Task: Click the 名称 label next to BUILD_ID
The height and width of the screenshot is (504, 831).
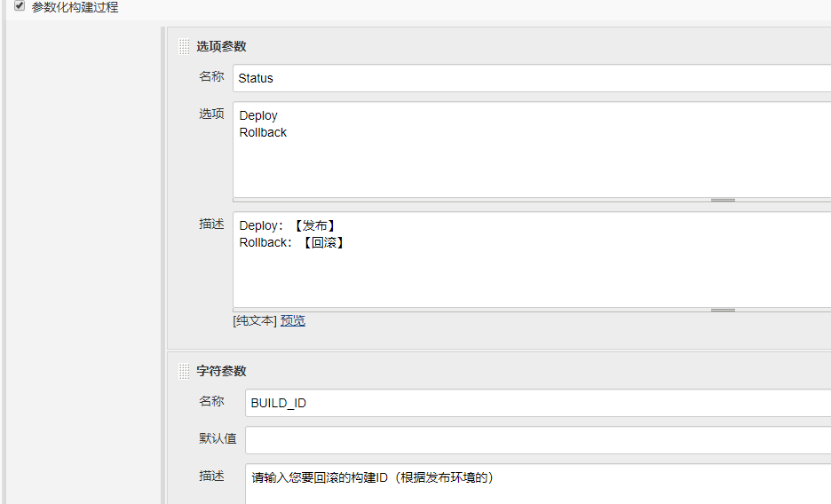Action: click(x=211, y=402)
